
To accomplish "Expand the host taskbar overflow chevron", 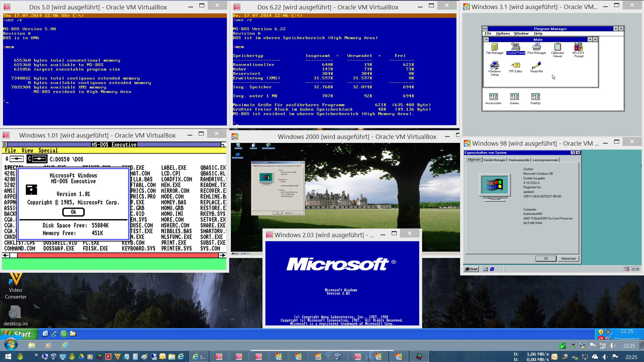I will pyautogui.click(x=36, y=355).
